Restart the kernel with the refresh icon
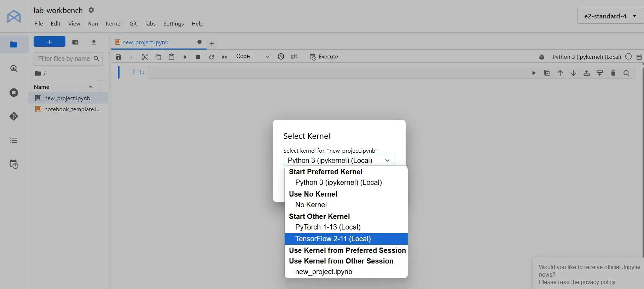This screenshot has height=289, width=644. coord(211,57)
